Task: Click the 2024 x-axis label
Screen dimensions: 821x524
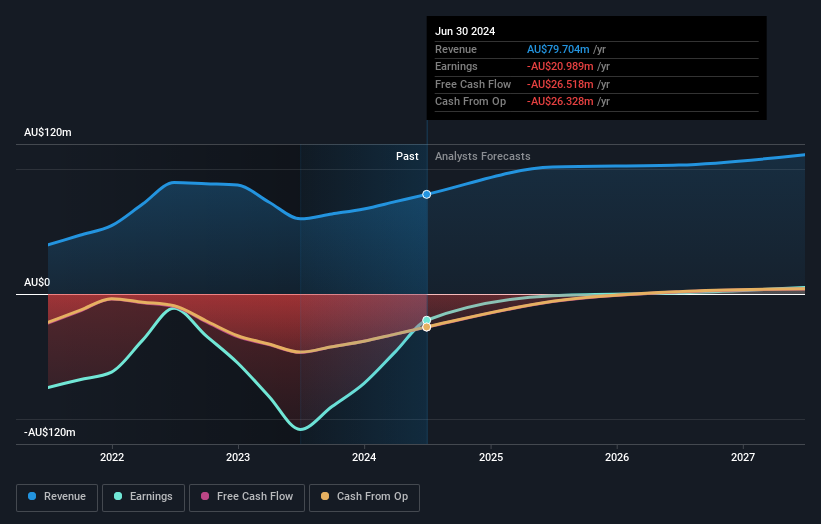Action: [x=364, y=457]
